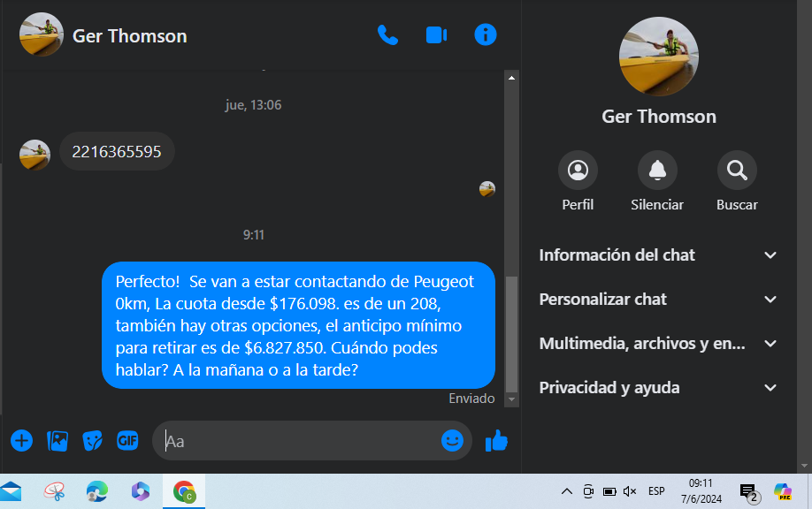Click the chat scrollbar thumb
Screen dimensions: 812x509
(511, 334)
